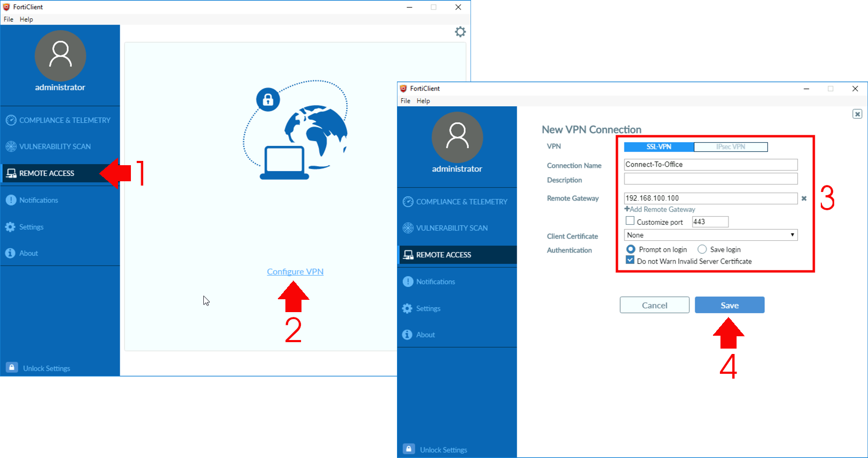Screen dimensions: 868x458
Task: Click the Save button
Action: [730, 305]
